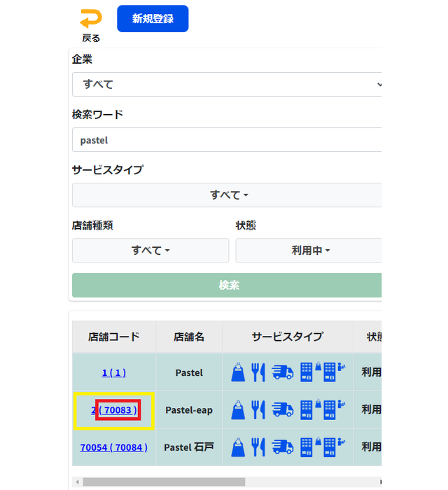Click last building icon in Pastel 石戸 row
This screenshot has height=490, width=448.
coord(330,447)
